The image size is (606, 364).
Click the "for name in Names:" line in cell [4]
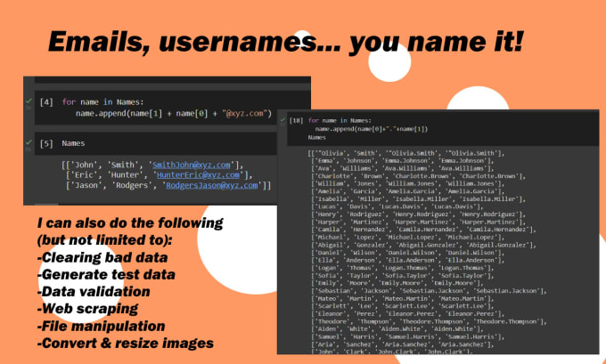pyautogui.click(x=102, y=102)
